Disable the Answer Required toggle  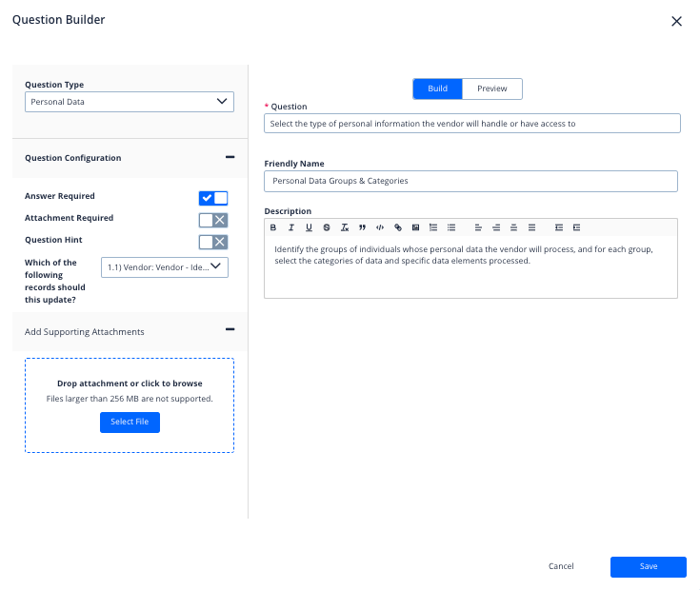click(x=213, y=198)
